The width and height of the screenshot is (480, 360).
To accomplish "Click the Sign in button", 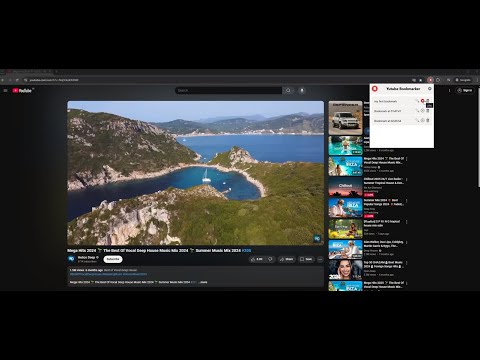I will 465,90.
